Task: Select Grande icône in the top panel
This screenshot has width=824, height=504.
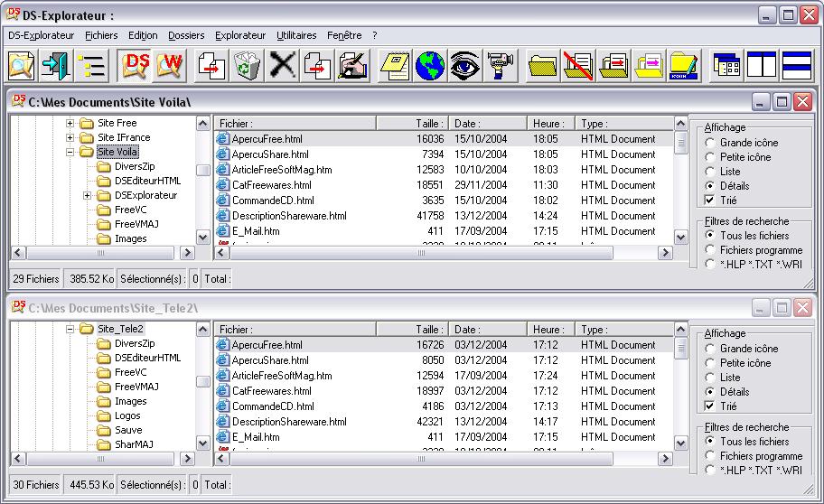Action: 710,143
